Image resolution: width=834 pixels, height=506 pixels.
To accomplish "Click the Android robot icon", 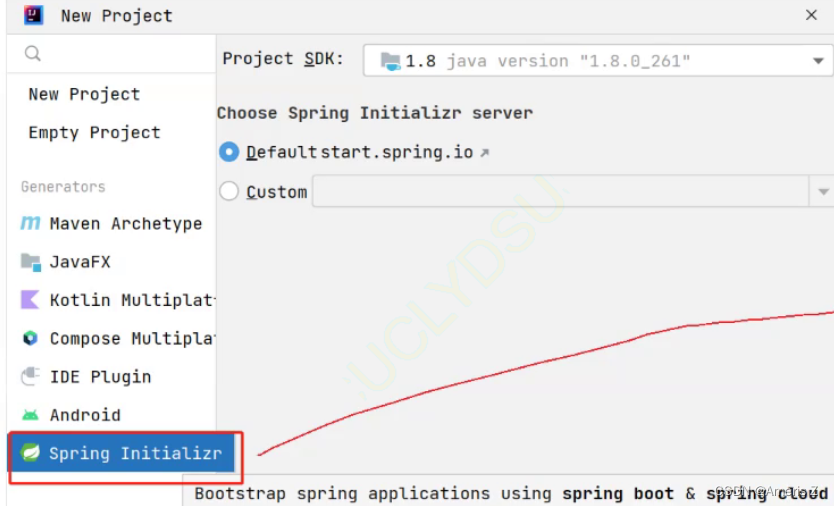I will pyautogui.click(x=30, y=414).
